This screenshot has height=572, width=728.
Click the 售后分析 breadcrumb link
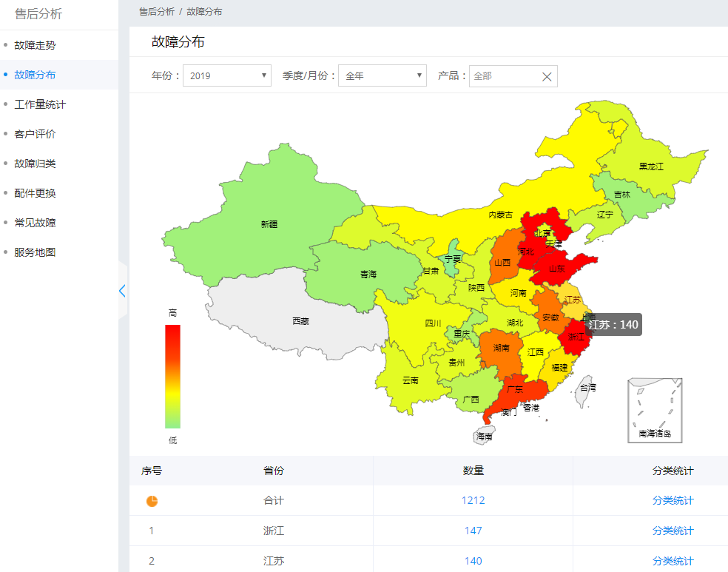coord(157,12)
